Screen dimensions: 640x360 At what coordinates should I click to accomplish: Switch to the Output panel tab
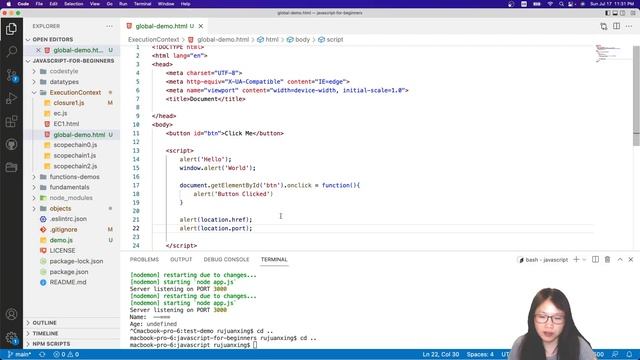click(181, 260)
